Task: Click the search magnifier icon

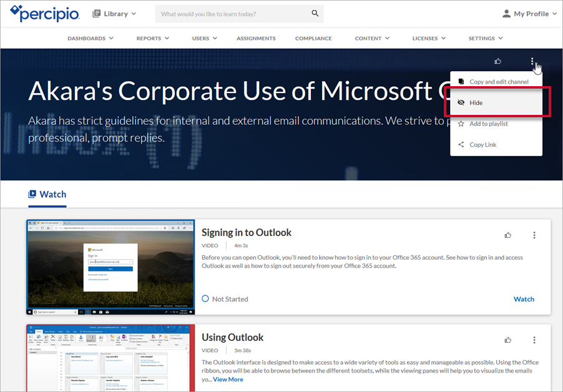Action: pos(315,14)
